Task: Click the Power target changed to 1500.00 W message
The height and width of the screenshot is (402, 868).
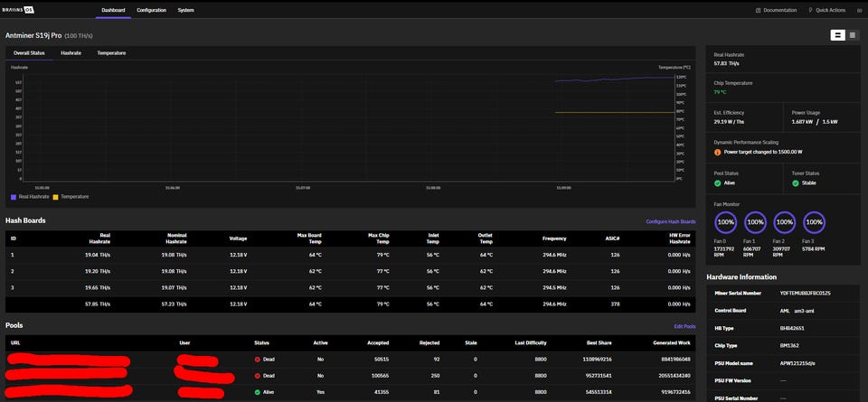Action: 763,152
